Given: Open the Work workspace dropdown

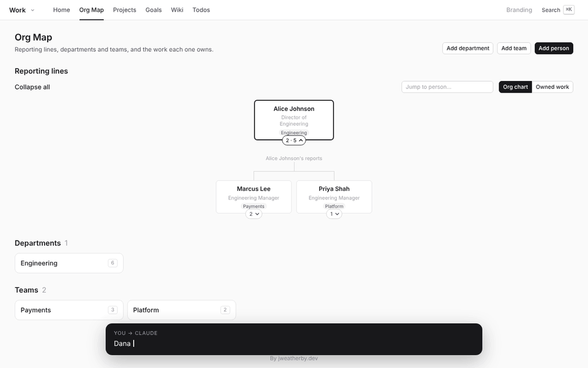Looking at the screenshot, I should [22, 10].
